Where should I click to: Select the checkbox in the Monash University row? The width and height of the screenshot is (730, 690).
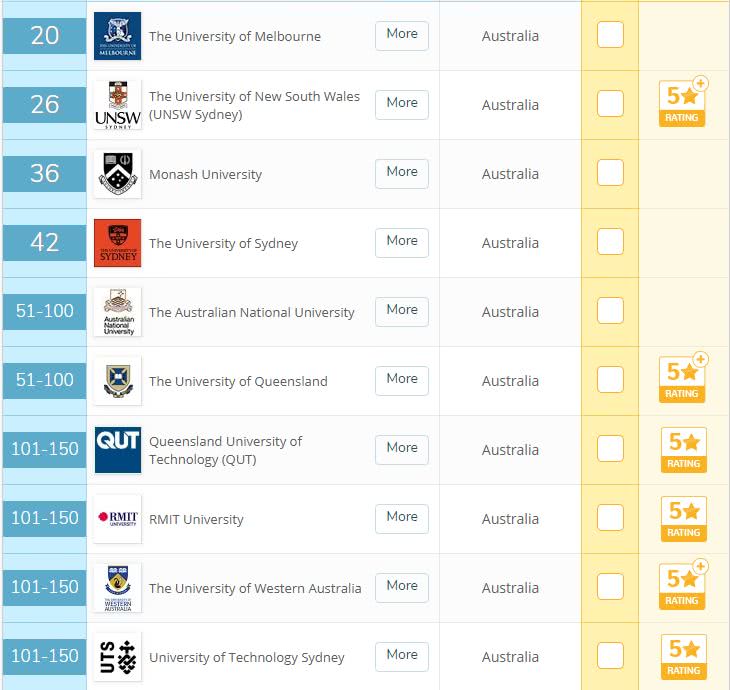[x=610, y=172]
